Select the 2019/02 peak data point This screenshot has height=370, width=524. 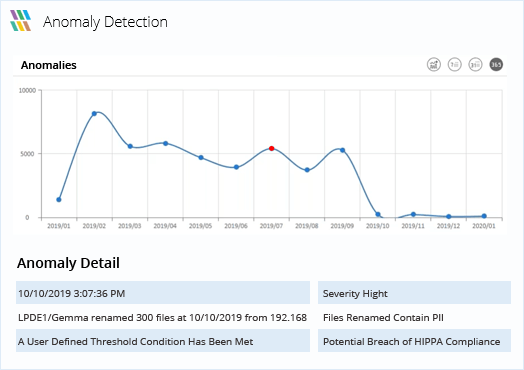point(94,114)
